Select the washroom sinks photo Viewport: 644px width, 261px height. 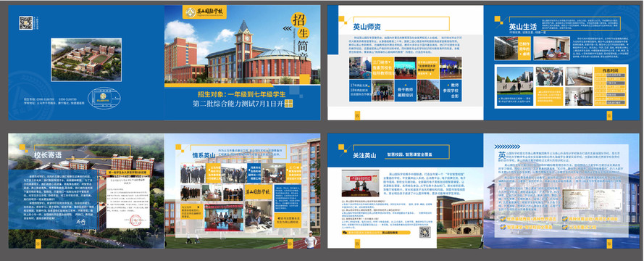coord(578,76)
